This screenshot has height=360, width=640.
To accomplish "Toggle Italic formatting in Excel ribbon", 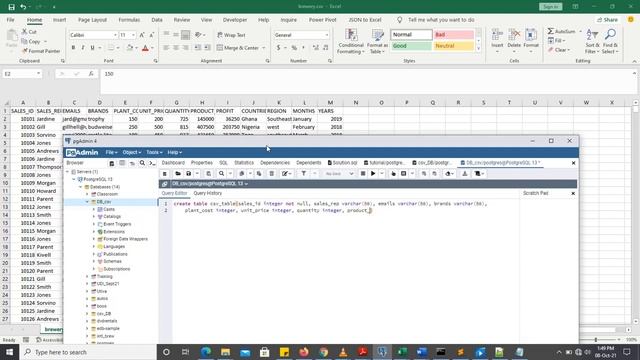I will tap(83, 48).
